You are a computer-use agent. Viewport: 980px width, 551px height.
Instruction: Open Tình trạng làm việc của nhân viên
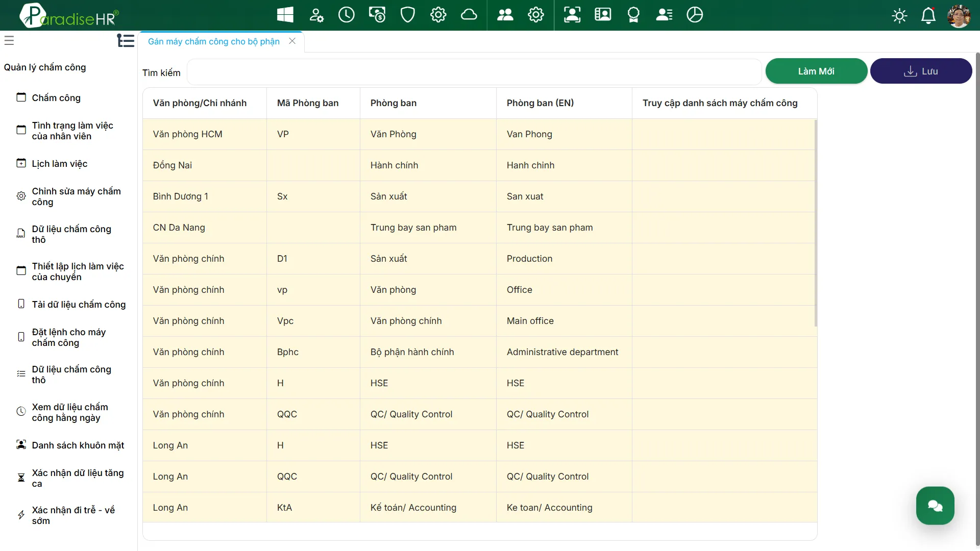coord(72,131)
